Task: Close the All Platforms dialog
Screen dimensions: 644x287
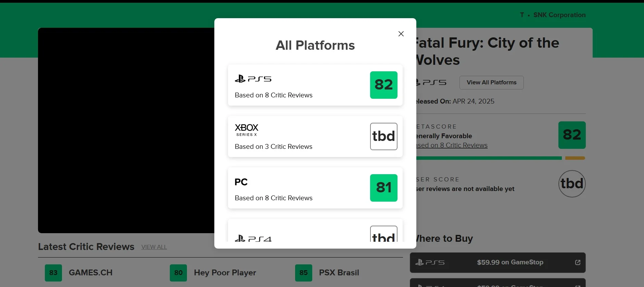Action: (401, 34)
